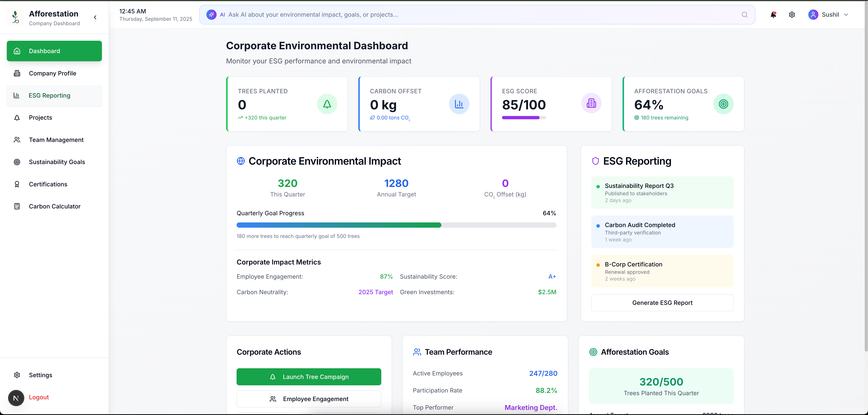Select the Dashboard home icon
This screenshot has width=868, height=415.
coord(17,51)
